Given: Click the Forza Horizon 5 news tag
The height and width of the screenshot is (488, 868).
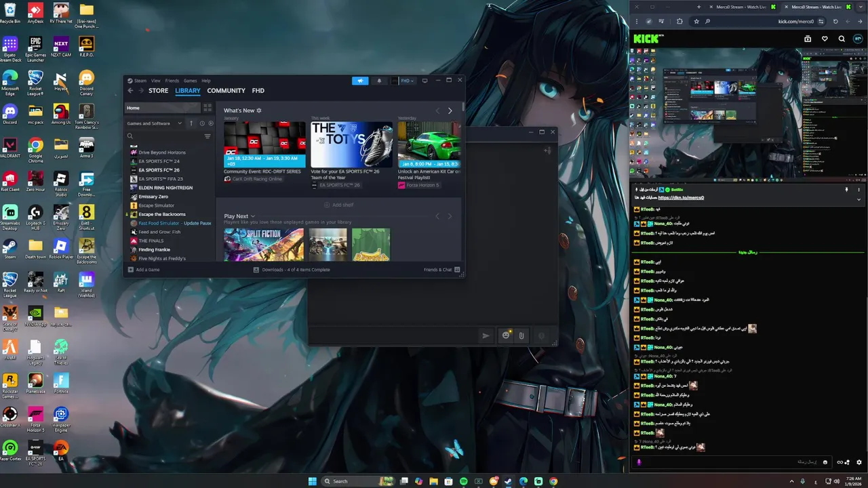Looking at the screenshot, I should click(x=418, y=185).
